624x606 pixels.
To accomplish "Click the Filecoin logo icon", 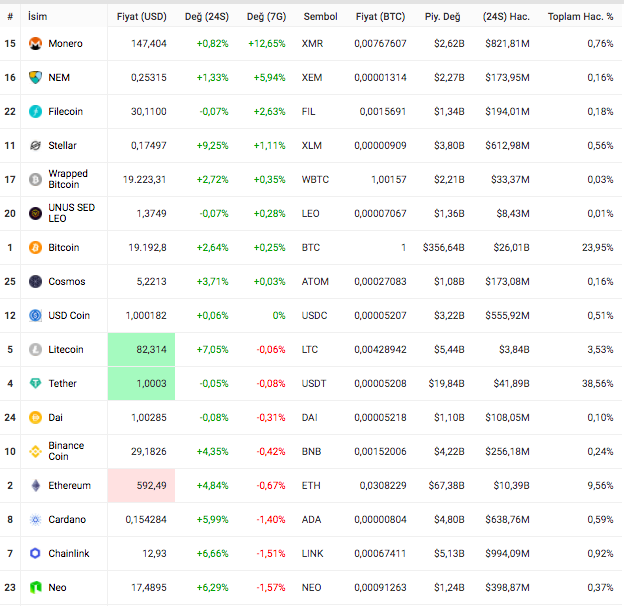I will (35, 111).
